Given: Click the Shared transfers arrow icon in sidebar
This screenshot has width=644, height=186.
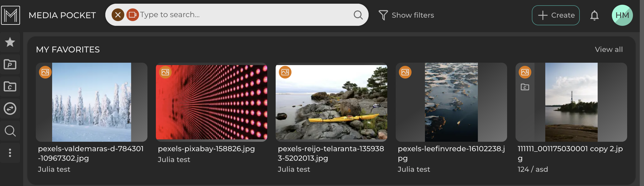Looking at the screenshot, I should (10, 109).
